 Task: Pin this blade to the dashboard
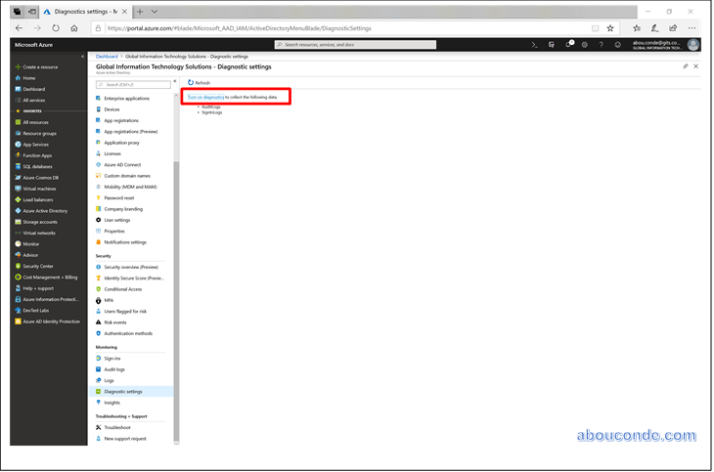685,65
